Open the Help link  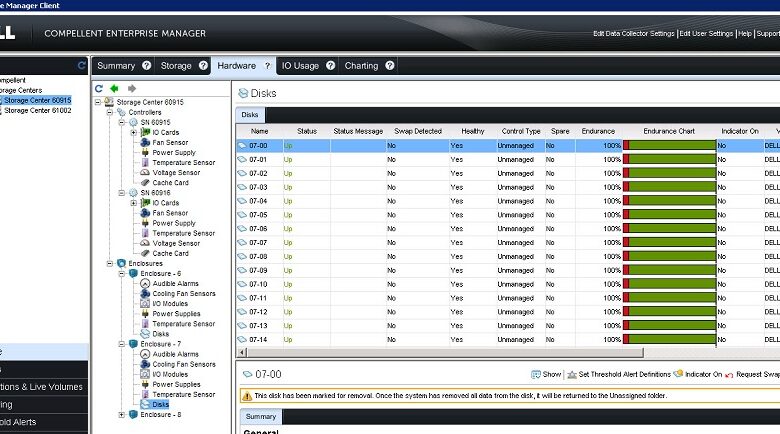pyautogui.click(x=745, y=33)
